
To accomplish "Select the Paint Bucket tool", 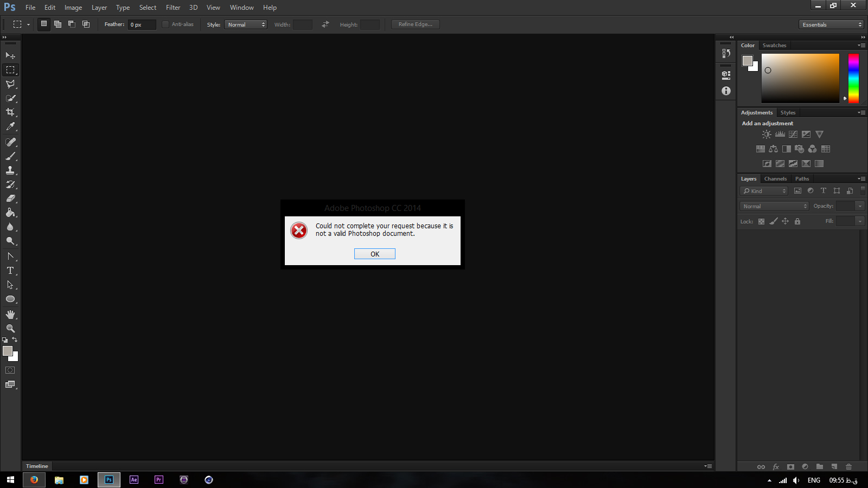I will (x=10, y=213).
